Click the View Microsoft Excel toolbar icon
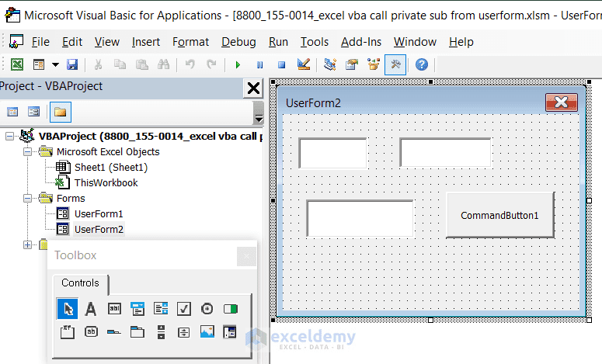Image resolution: width=602 pixels, height=364 pixels. pyautogui.click(x=17, y=64)
